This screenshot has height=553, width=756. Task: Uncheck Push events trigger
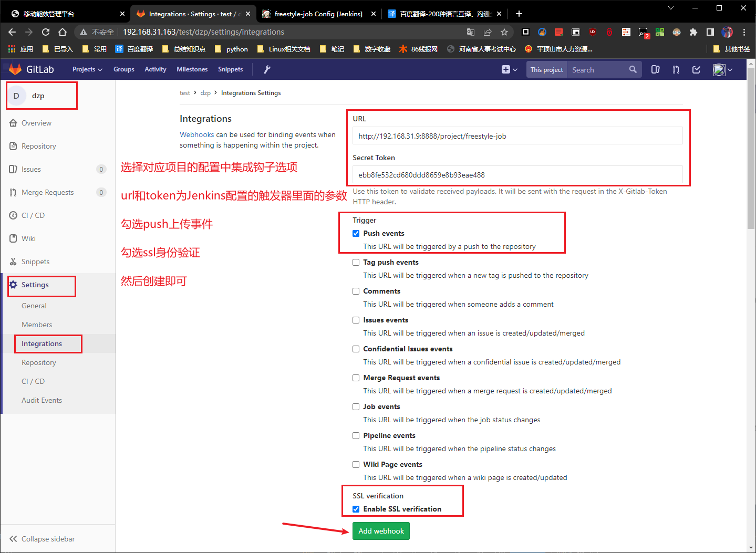click(356, 233)
